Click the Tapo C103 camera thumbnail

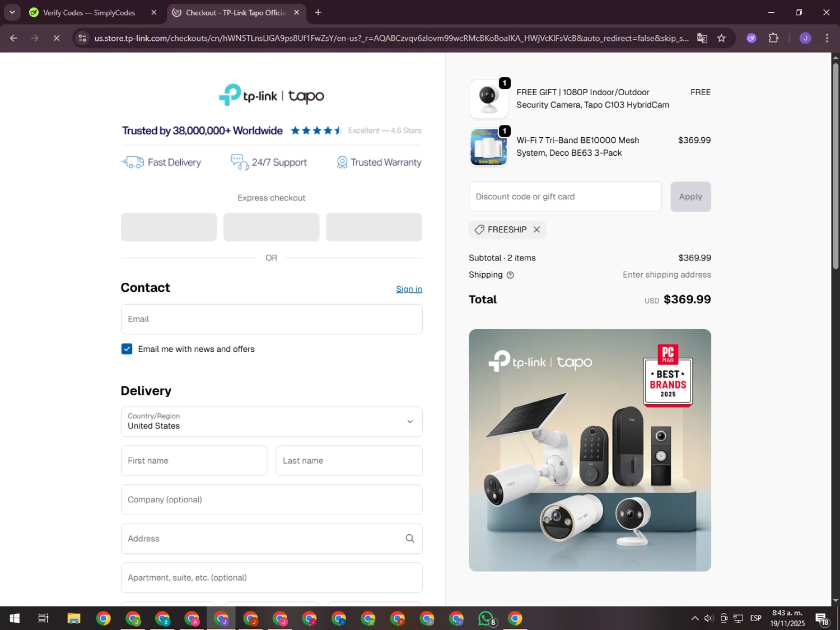tap(488, 99)
